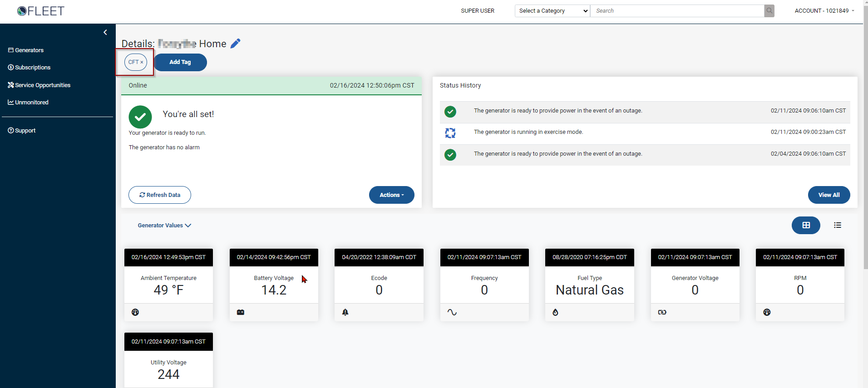Click the Utility Voltage 244 value
Screen dimensions: 868x388
[x=168, y=374]
